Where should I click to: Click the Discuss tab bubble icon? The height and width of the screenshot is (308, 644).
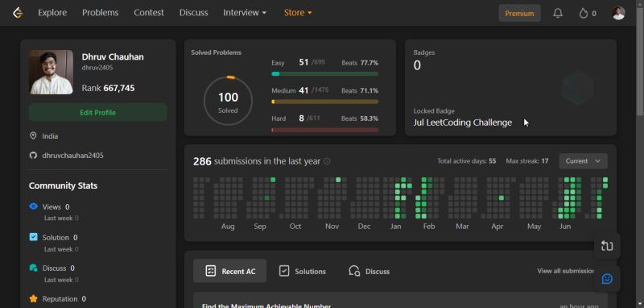(354, 271)
